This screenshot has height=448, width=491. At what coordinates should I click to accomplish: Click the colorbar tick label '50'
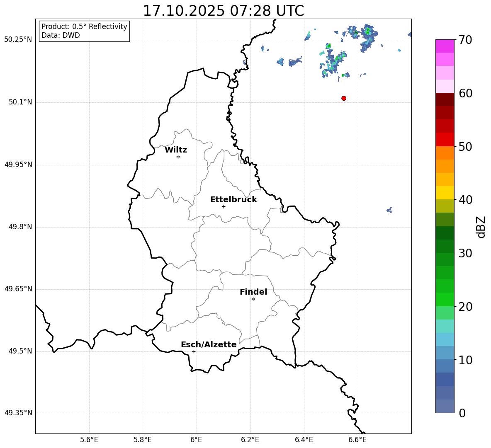pyautogui.click(x=465, y=147)
